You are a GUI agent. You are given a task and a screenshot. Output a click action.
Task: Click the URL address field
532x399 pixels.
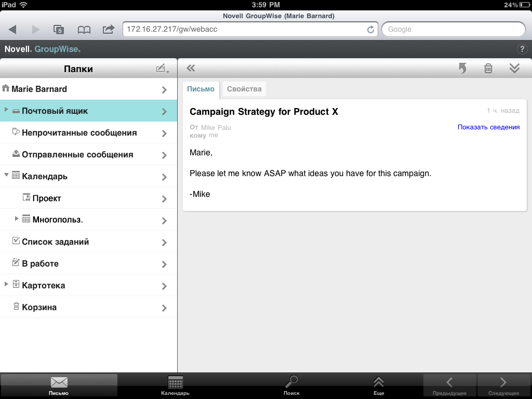coord(250,29)
